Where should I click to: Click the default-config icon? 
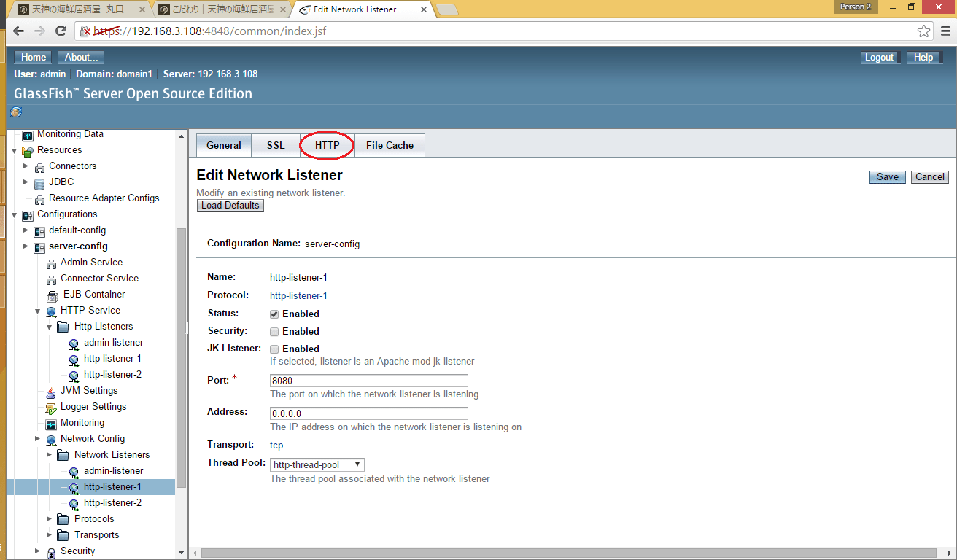pyautogui.click(x=39, y=231)
